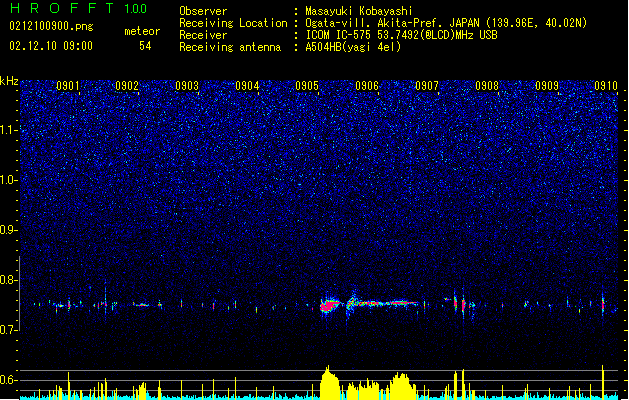The width and height of the screenshot is (629, 400).
Task: Click the 0901 time marker
Action: pos(67,86)
